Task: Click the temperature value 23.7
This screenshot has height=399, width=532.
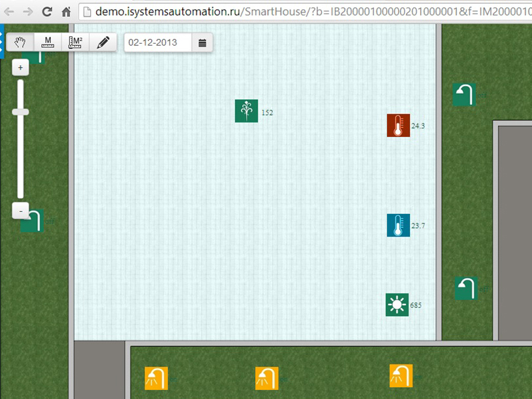Action: [x=418, y=226]
